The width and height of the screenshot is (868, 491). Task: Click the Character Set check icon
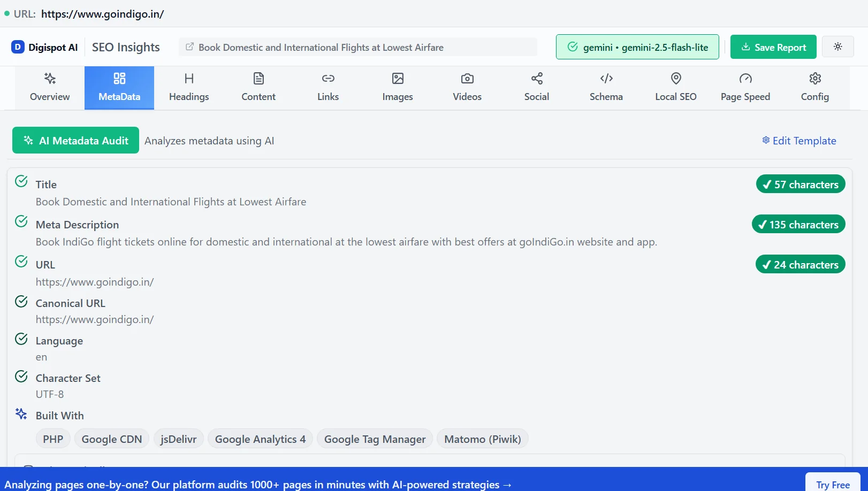(x=21, y=377)
